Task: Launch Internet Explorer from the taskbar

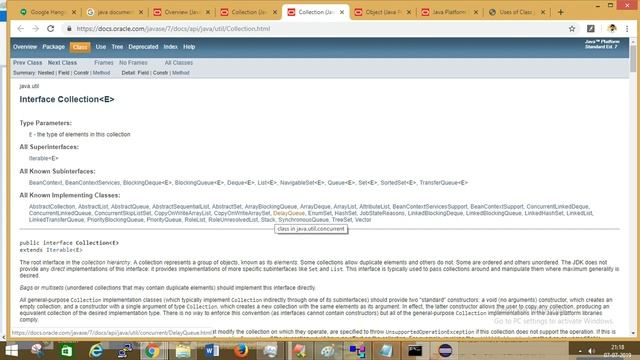Action: [96, 351]
